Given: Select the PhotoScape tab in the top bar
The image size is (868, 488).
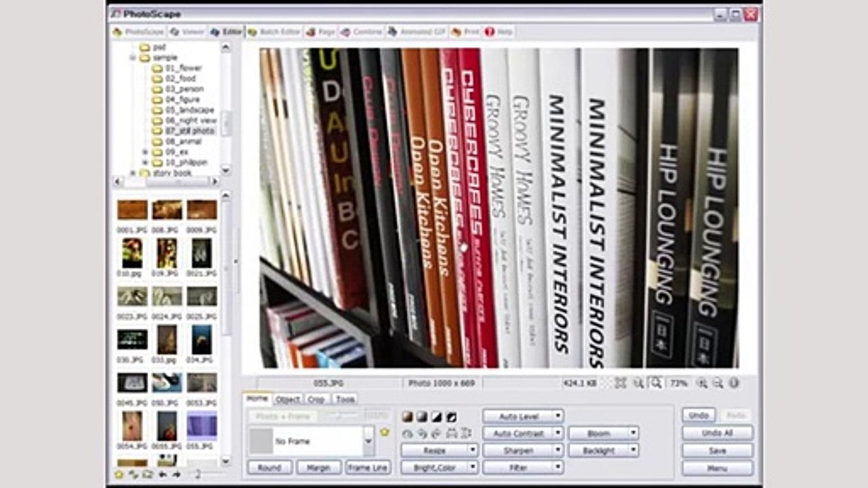Looking at the screenshot, I should (138, 32).
